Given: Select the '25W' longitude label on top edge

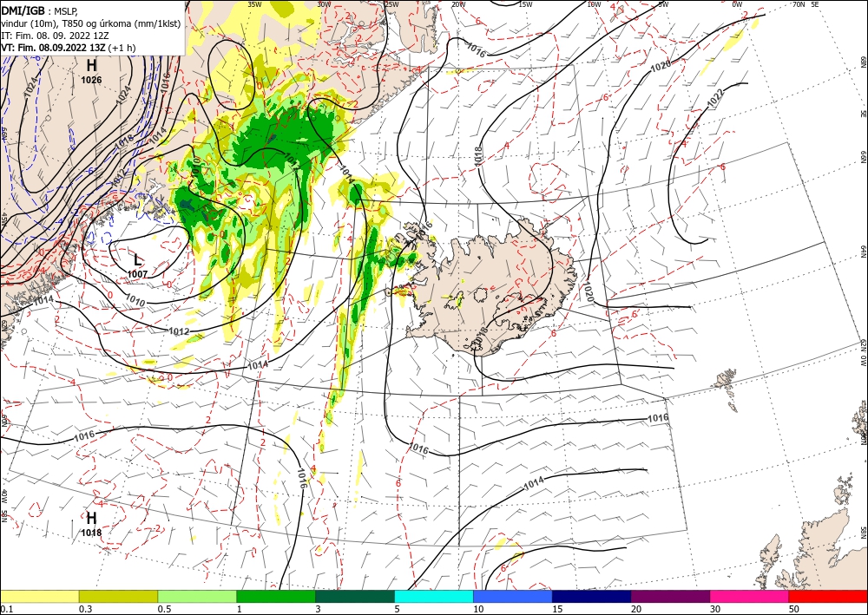Looking at the screenshot, I should point(391,4).
